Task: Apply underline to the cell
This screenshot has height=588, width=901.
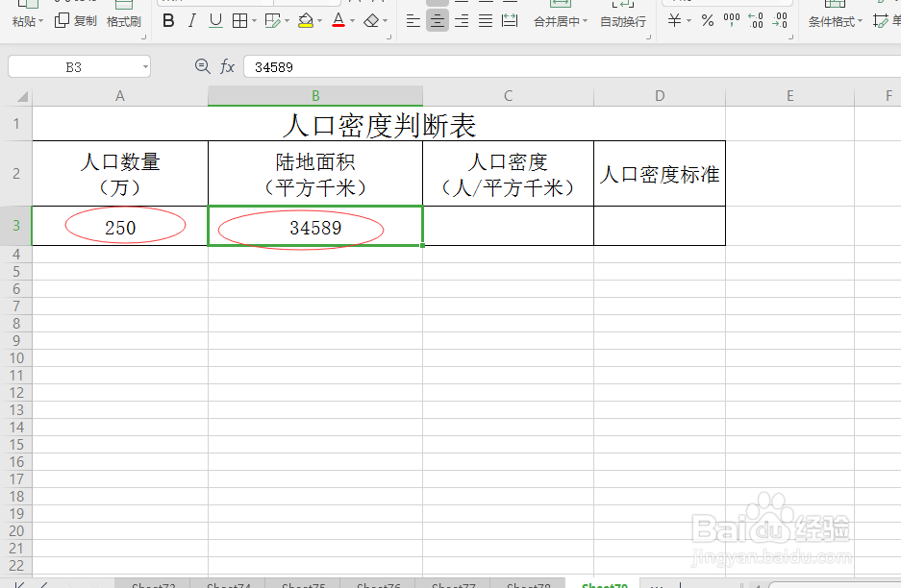Action: [214, 20]
